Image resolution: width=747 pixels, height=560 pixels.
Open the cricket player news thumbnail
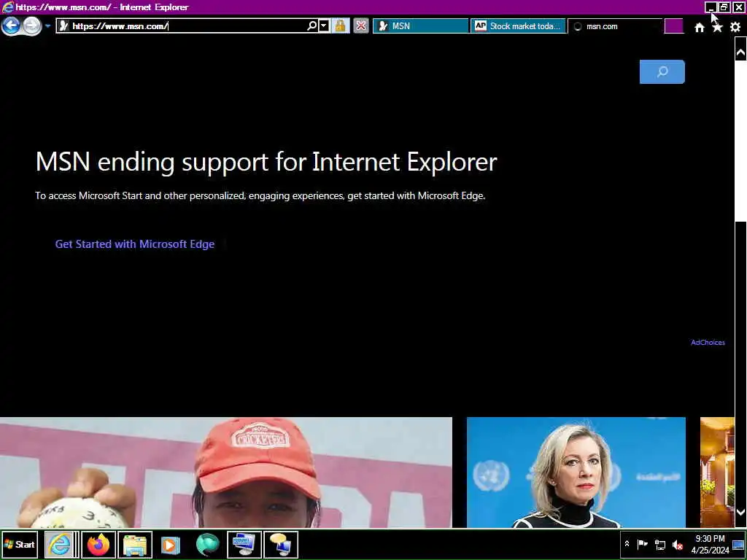point(226,472)
